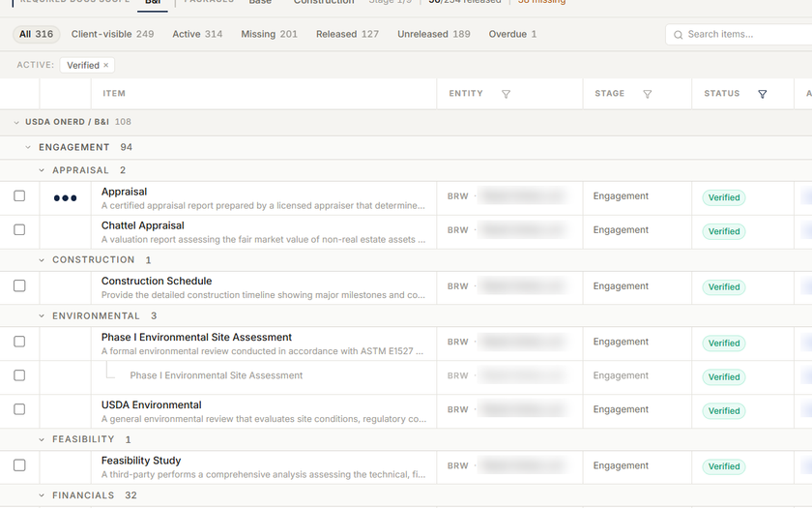The height and width of the screenshot is (508, 812).
Task: Open the Feasibility Study item title
Action: pos(141,461)
